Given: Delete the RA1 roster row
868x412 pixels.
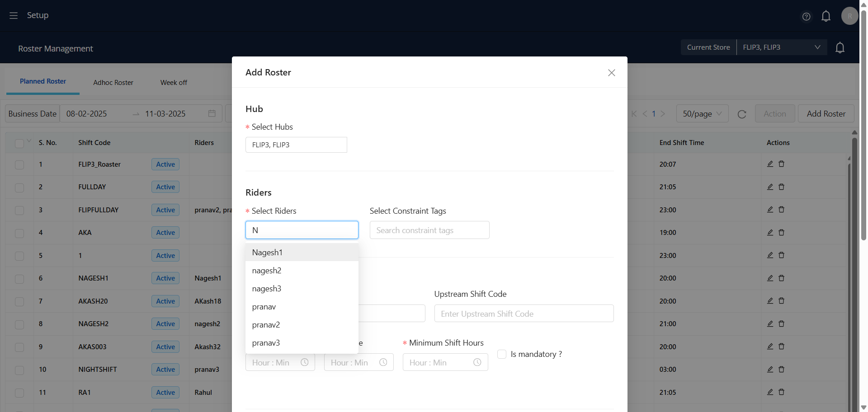Looking at the screenshot, I should point(781,392).
